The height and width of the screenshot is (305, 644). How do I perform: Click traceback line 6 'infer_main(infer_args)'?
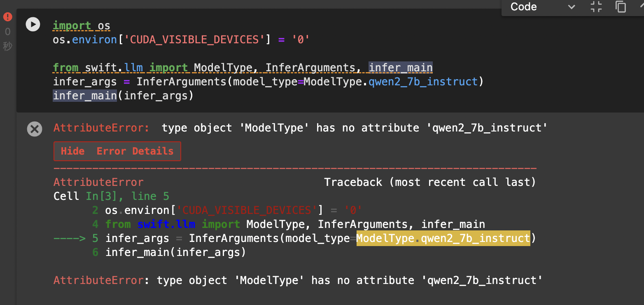(175, 252)
